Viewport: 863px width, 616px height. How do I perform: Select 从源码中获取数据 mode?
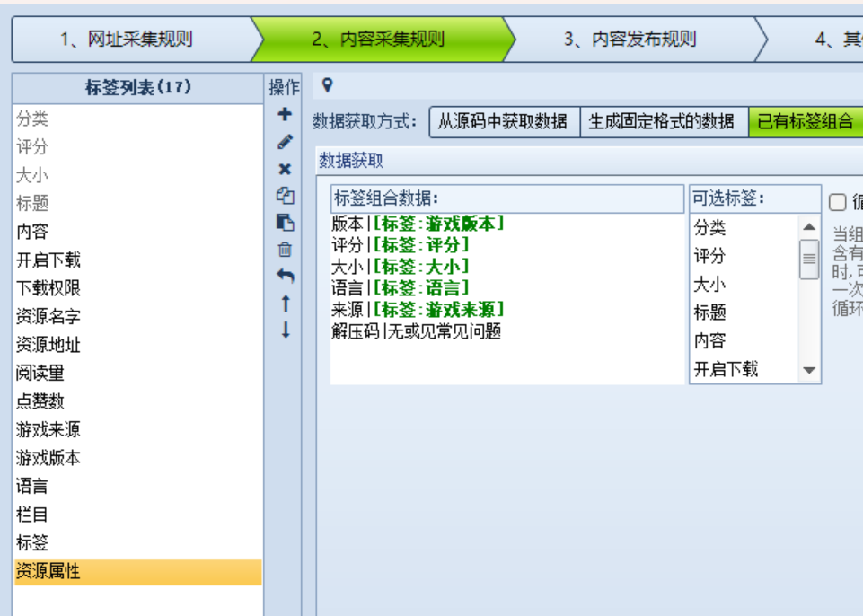point(504,121)
